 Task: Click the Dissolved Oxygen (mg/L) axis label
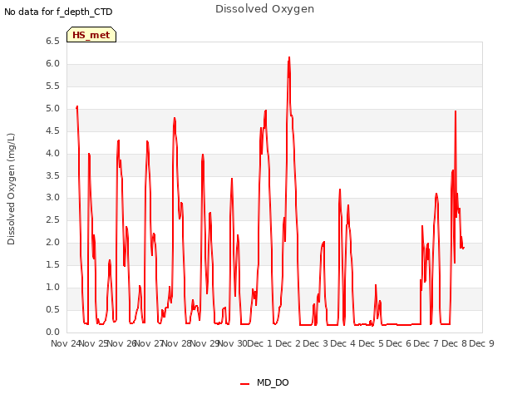[11, 189]
